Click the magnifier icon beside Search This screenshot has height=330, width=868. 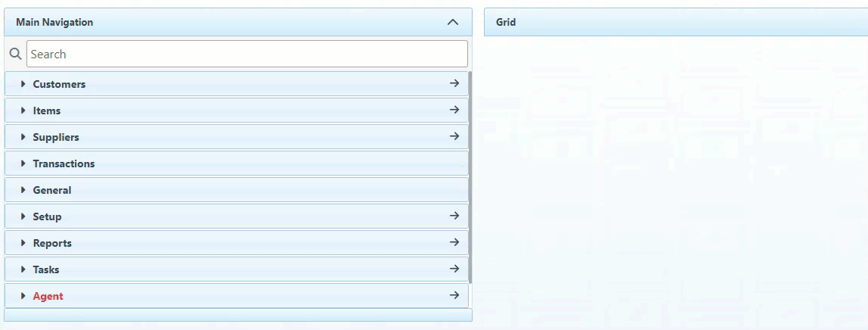coord(14,54)
